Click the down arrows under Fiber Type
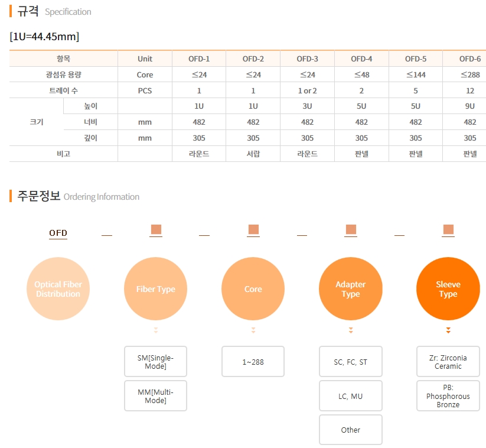This screenshot has width=486, height=448. 156,330
